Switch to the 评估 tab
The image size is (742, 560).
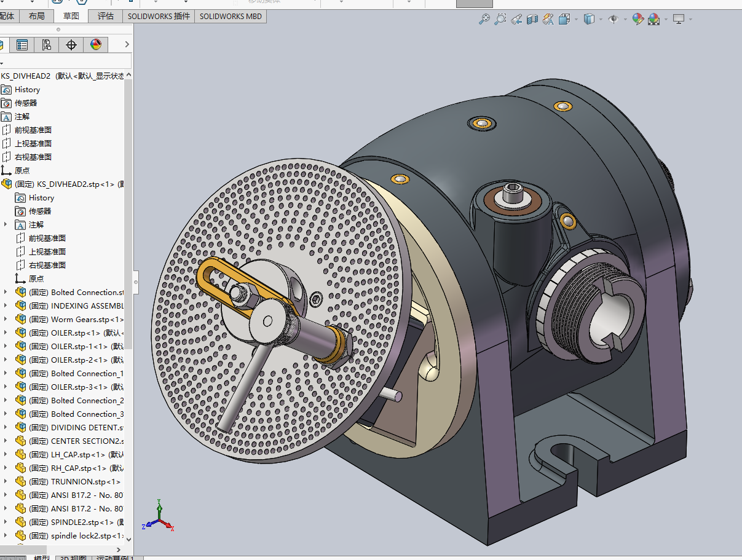pyautogui.click(x=105, y=17)
